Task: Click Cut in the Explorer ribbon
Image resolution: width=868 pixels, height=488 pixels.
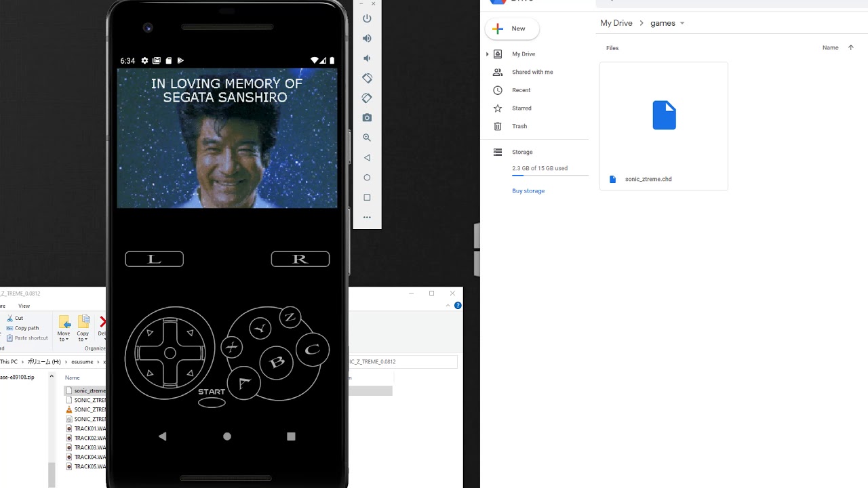Action: 14,318
